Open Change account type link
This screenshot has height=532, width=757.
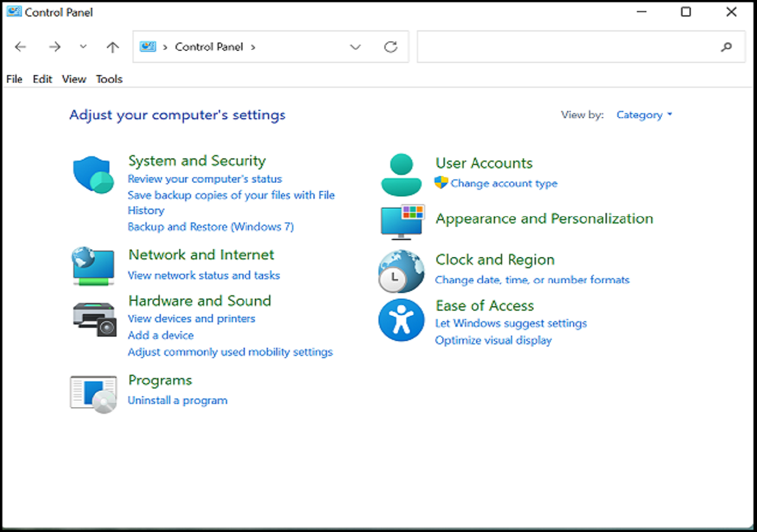click(x=504, y=184)
